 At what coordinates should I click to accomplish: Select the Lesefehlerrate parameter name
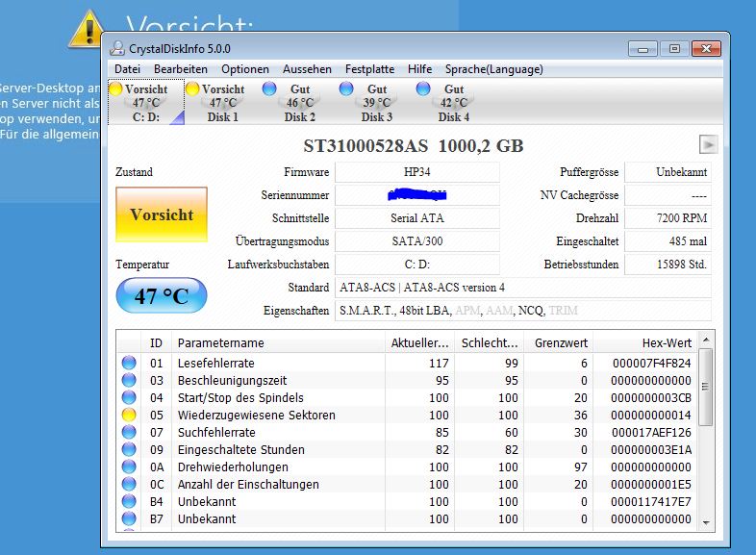(216, 363)
